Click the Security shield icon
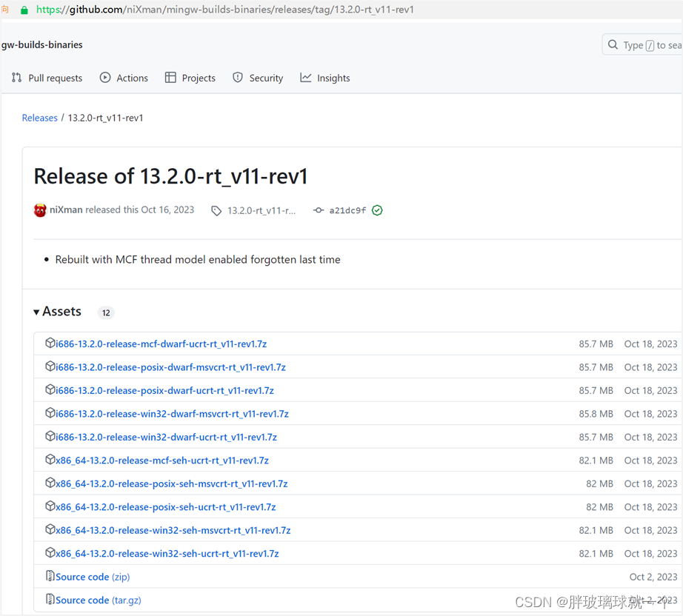 (237, 78)
